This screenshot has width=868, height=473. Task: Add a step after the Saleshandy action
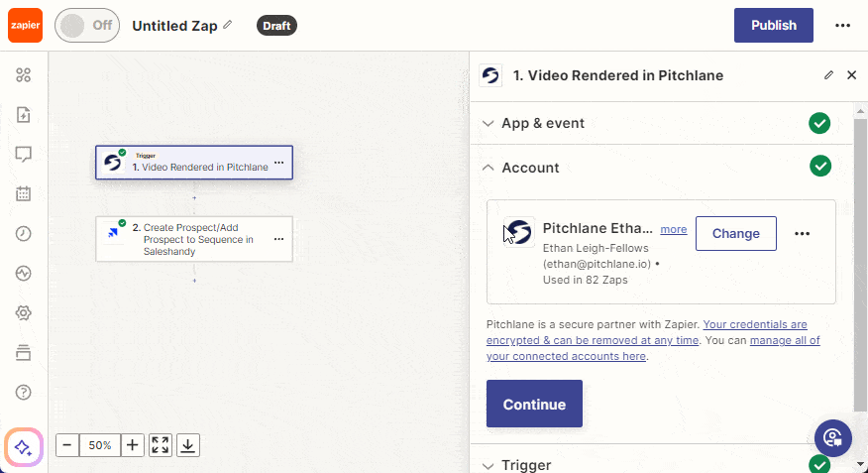pyautogui.click(x=194, y=281)
